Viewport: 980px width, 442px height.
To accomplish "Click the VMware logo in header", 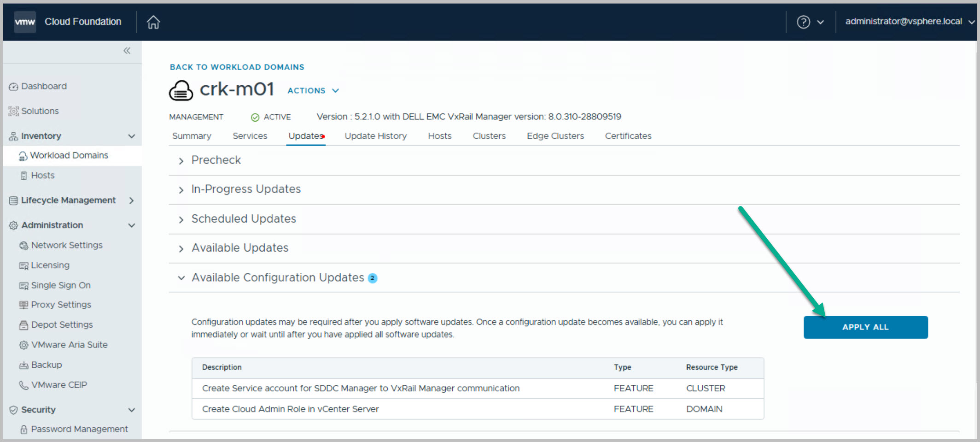I will [x=25, y=22].
